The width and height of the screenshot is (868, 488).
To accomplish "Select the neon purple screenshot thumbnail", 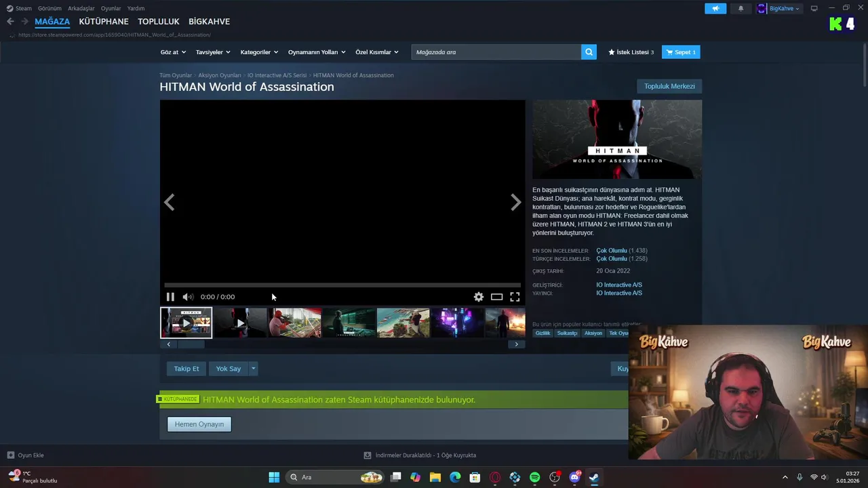I will [457, 323].
